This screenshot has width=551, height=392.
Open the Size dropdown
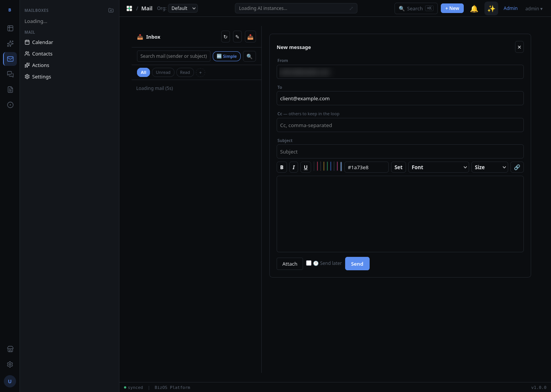(x=490, y=167)
